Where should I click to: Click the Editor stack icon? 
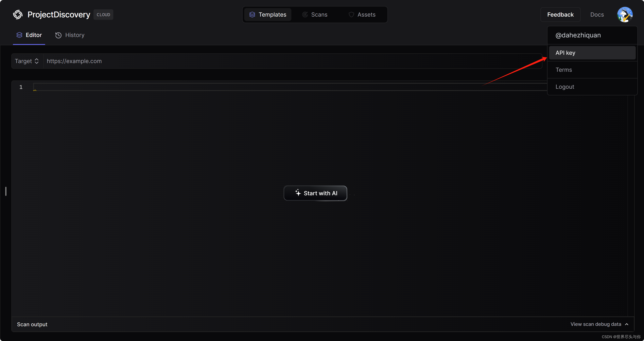point(19,35)
